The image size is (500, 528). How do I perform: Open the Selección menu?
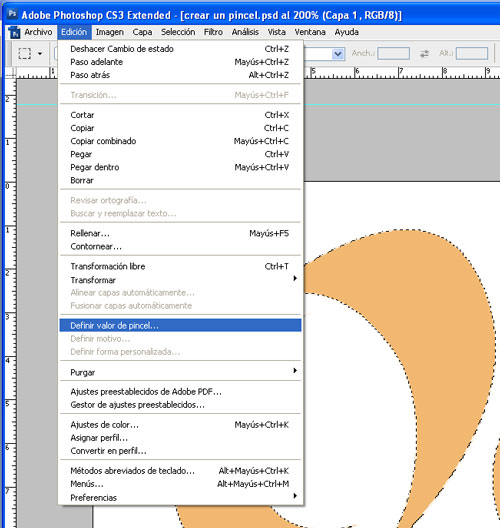coord(178,32)
